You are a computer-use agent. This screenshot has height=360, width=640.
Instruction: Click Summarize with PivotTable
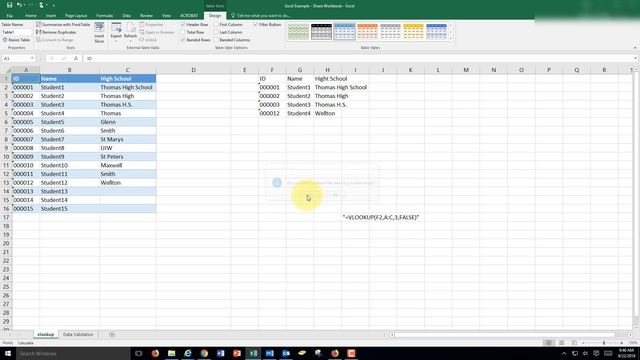63,24
